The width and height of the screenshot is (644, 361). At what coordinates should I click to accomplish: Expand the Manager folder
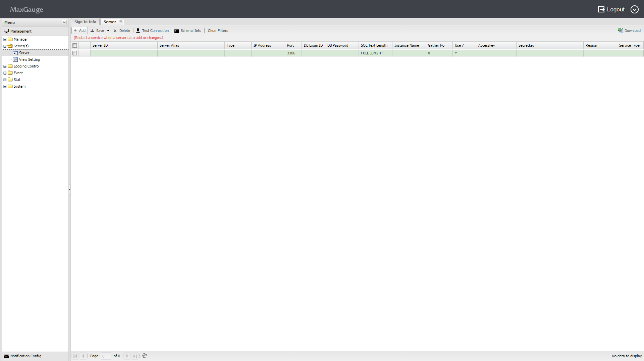click(x=5, y=39)
